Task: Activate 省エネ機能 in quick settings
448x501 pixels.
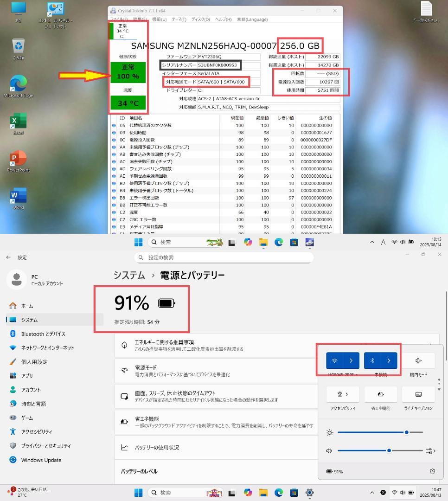Action: click(x=380, y=394)
